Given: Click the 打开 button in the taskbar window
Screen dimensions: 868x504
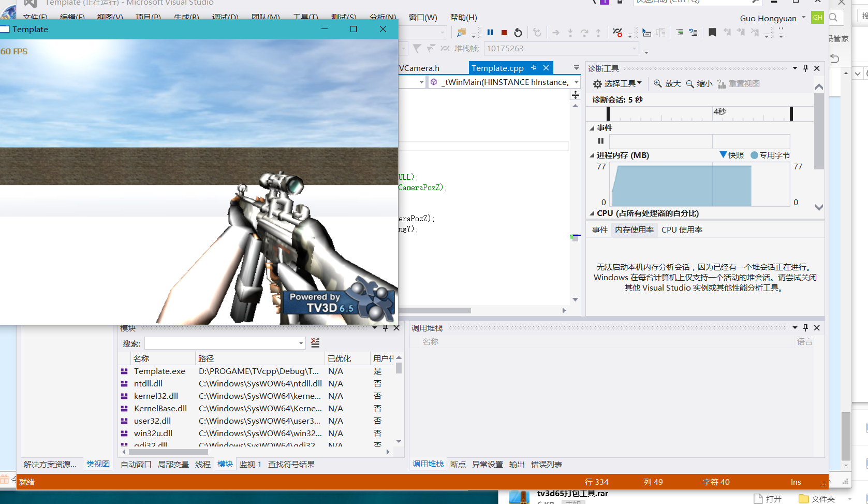Looking at the screenshot, I should click(x=768, y=499).
